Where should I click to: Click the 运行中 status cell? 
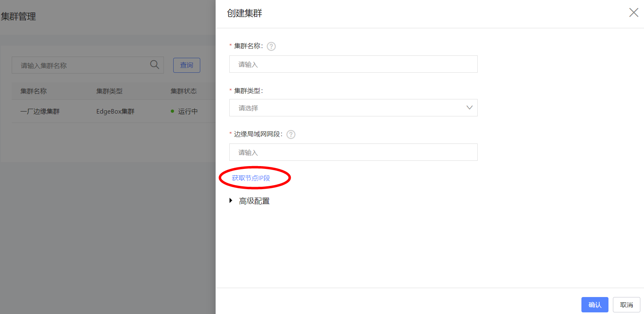point(184,112)
